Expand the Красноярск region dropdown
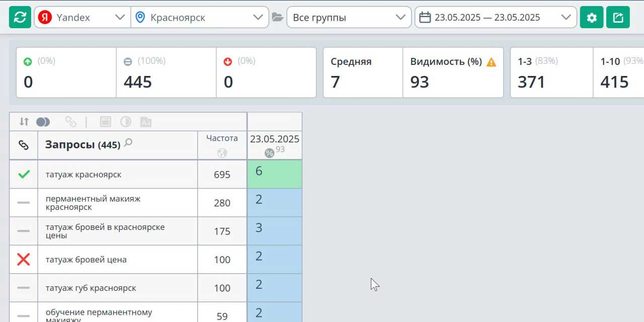 [200, 18]
